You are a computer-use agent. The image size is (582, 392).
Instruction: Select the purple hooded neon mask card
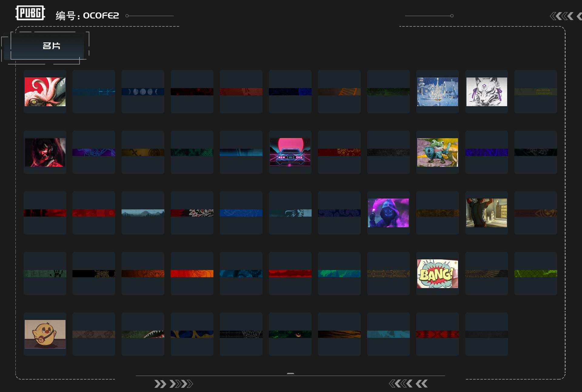pyautogui.click(x=388, y=213)
